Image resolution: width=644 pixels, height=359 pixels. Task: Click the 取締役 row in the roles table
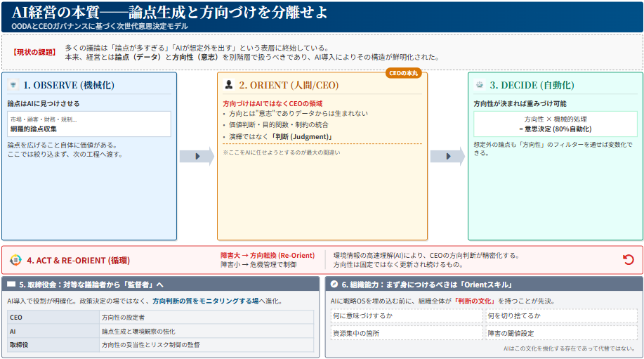[161, 345]
